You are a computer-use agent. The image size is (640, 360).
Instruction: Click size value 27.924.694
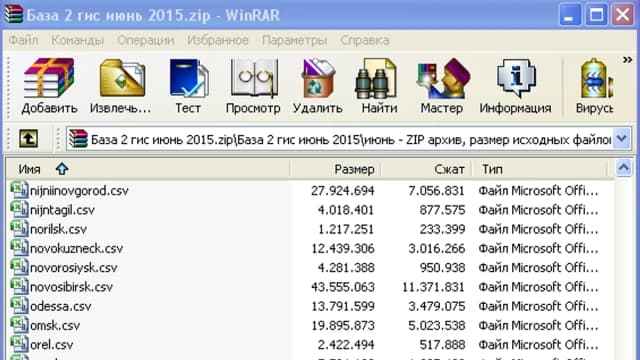click(342, 191)
